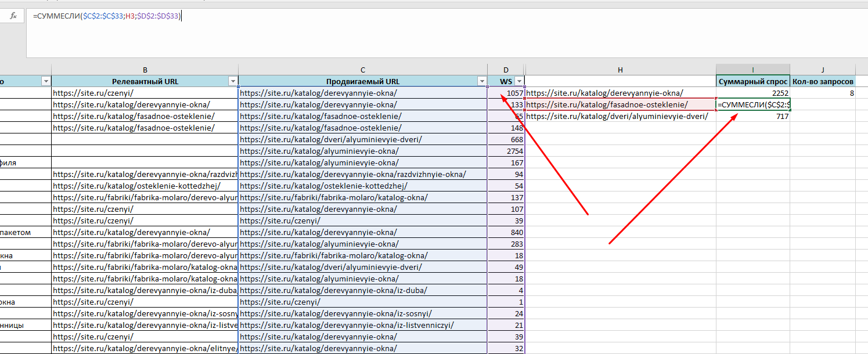Screen dimensions: 868x354
Task: Select the WS cell with value 32
Action: 506,348
